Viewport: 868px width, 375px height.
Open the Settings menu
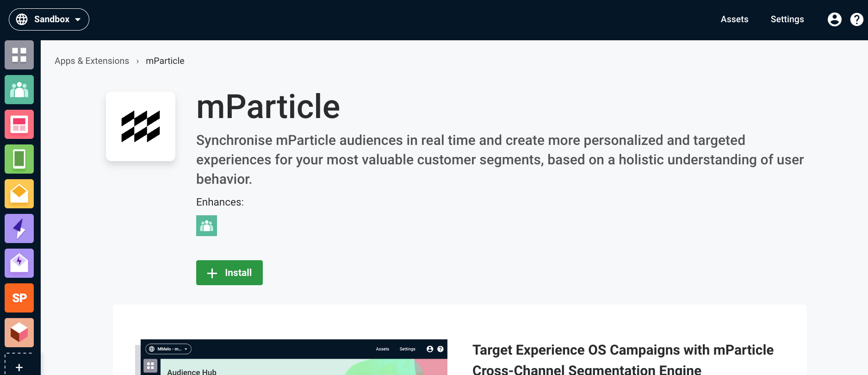coord(787,19)
